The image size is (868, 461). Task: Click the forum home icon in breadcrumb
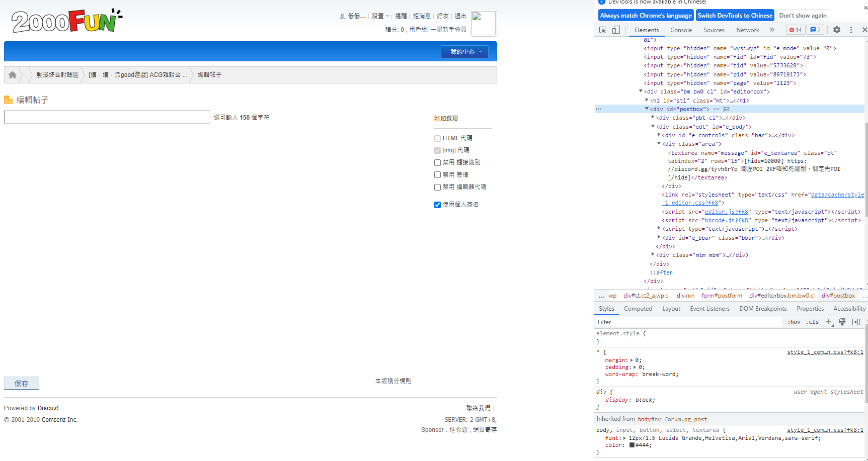point(13,75)
